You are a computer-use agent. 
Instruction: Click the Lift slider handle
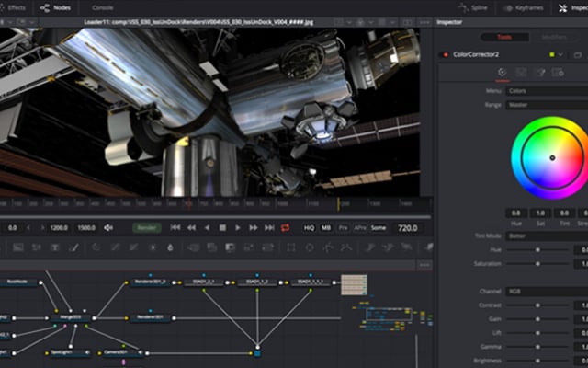[x=537, y=333]
